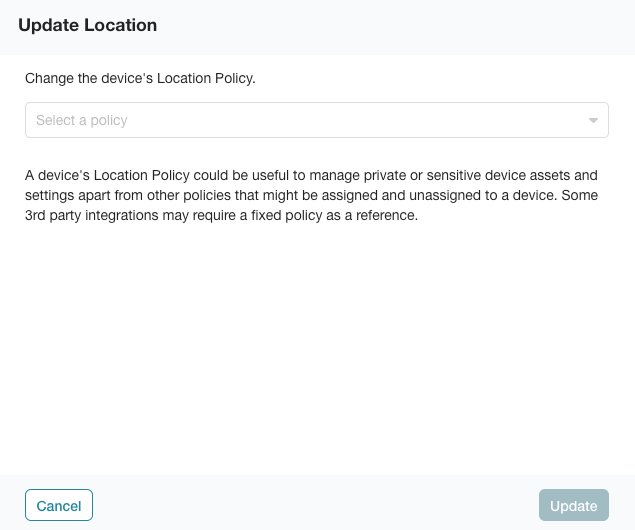Click the dropdown arrow in policy selector
Image resolution: width=635 pixels, height=530 pixels.
point(593,120)
